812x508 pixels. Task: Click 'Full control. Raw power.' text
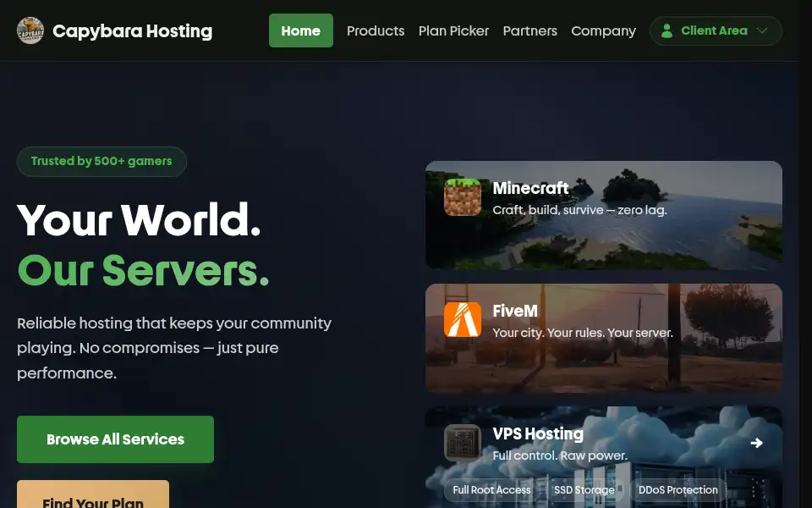pyautogui.click(x=560, y=456)
